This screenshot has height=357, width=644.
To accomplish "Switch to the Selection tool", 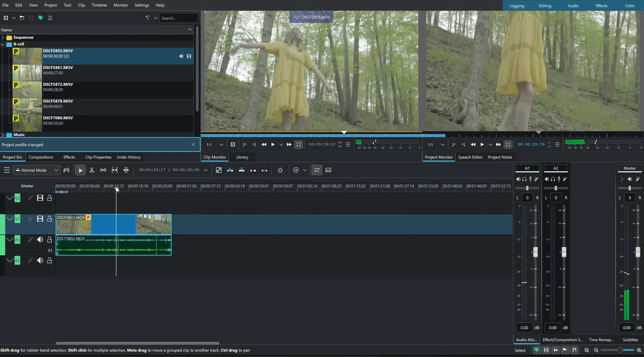I will coord(80,170).
